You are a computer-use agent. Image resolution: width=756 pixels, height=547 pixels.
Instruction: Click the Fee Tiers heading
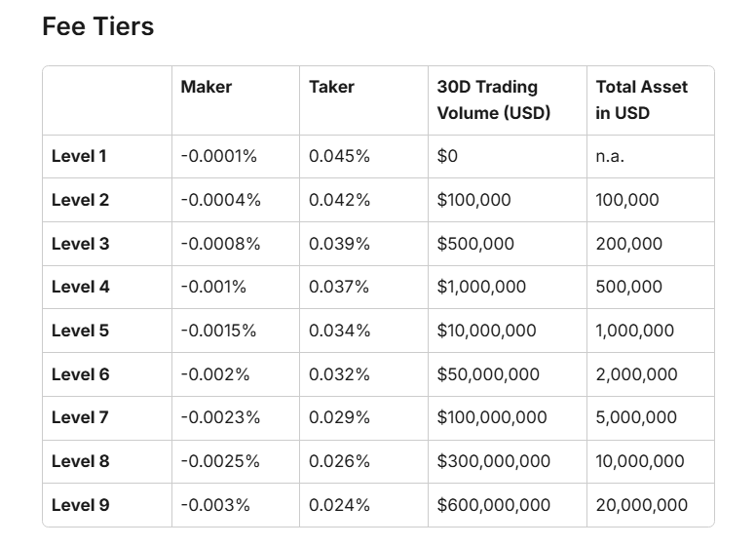coord(97,26)
